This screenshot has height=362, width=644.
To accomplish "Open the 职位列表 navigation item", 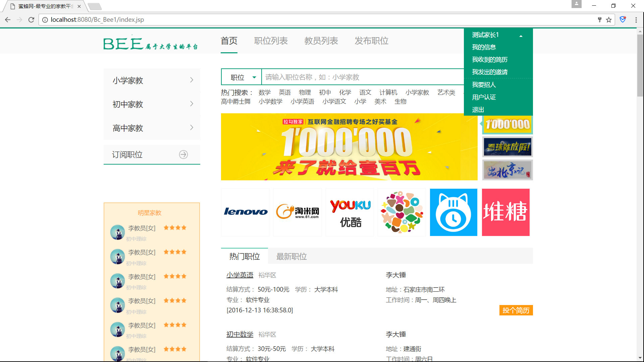I will 271,41.
